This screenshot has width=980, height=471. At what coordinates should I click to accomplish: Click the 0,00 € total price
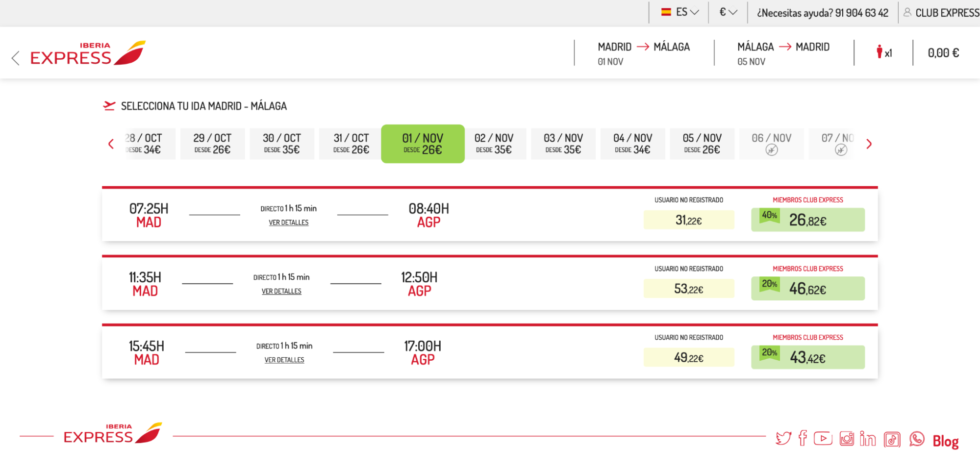pyautogui.click(x=944, y=52)
